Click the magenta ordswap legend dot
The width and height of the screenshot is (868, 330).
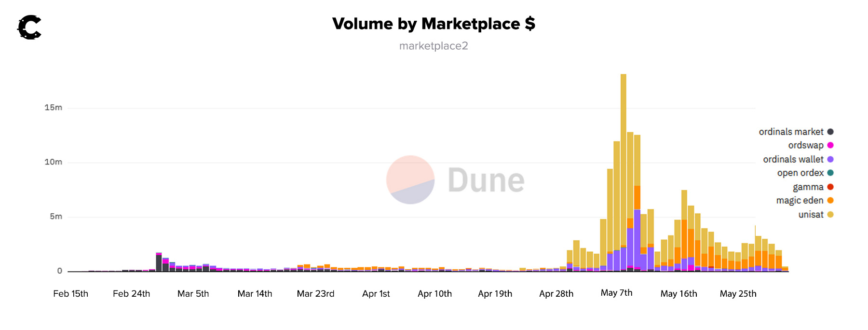(x=830, y=145)
